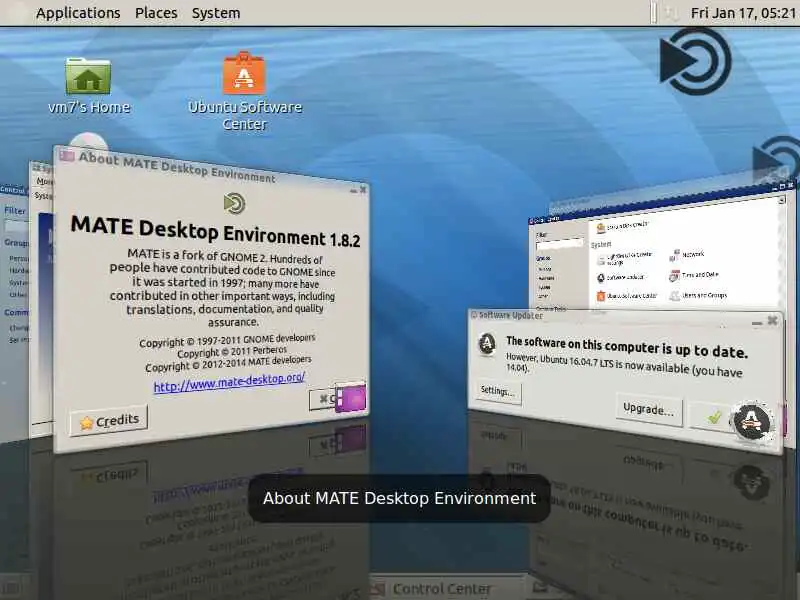This screenshot has height=600, width=800.
Task: Click 'MATE Desktop Environment 1.8.2' title text
Action: point(215,232)
